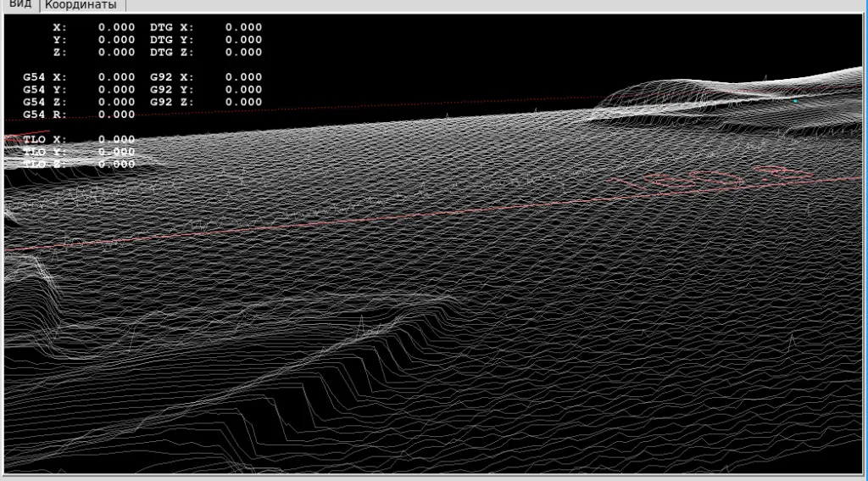The image size is (868, 481).
Task: Click the cyan tool position marker
Action: [795, 101]
